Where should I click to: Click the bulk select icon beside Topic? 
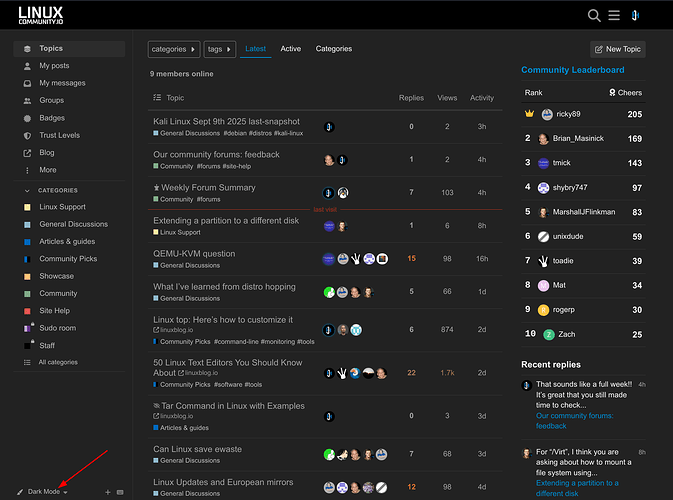click(x=157, y=98)
